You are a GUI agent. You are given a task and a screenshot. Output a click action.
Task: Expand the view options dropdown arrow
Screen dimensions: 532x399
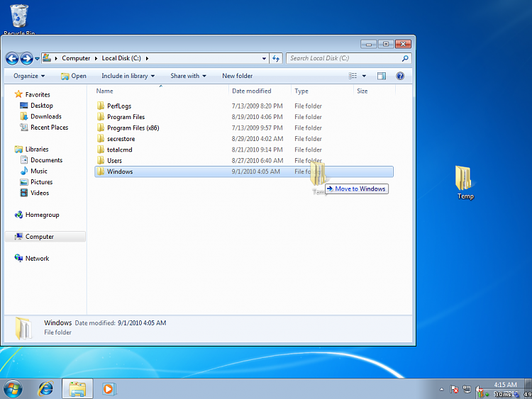coord(364,76)
